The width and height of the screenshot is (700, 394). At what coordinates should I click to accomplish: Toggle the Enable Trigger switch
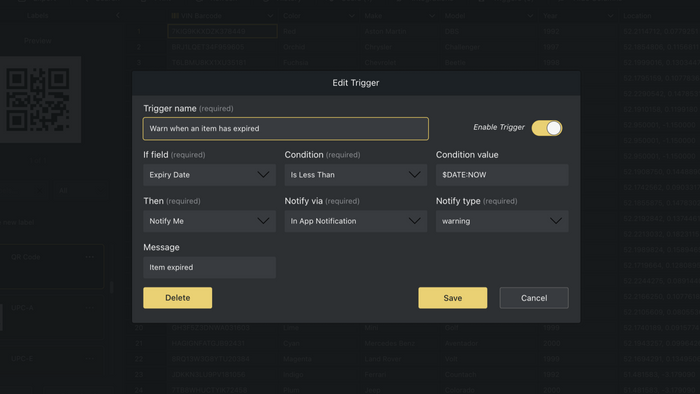[547, 128]
